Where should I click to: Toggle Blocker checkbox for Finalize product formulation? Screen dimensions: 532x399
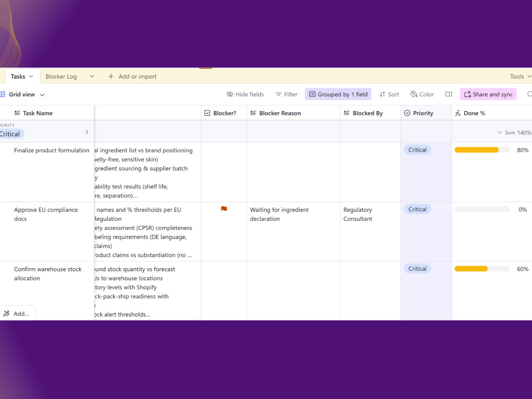(x=224, y=172)
